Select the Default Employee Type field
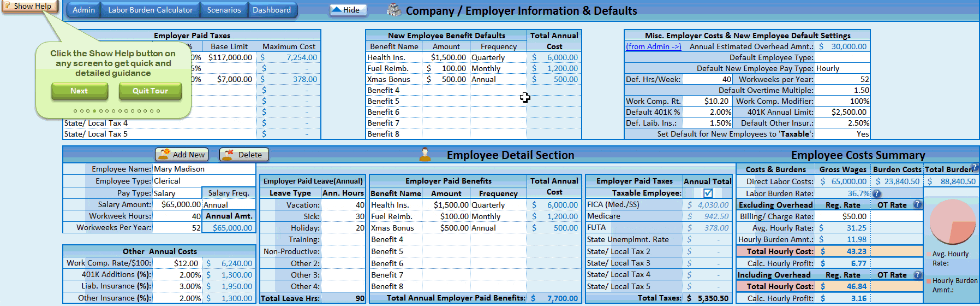 pyautogui.click(x=842, y=57)
